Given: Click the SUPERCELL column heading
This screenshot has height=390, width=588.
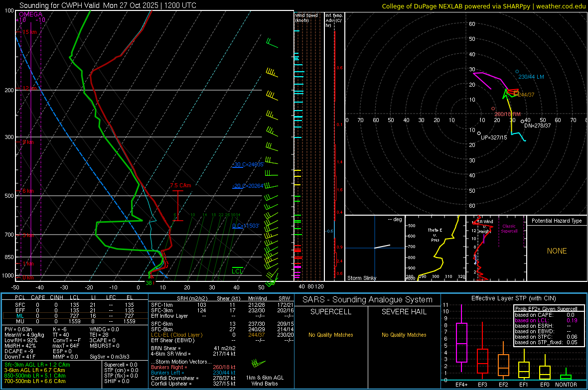Looking at the screenshot, I should click(331, 312).
